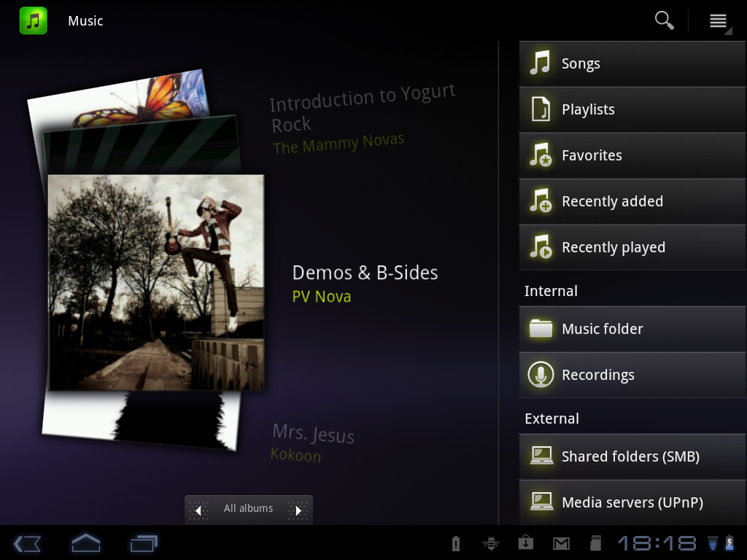
Task: Tap the battery charging status icon
Action: [729, 542]
